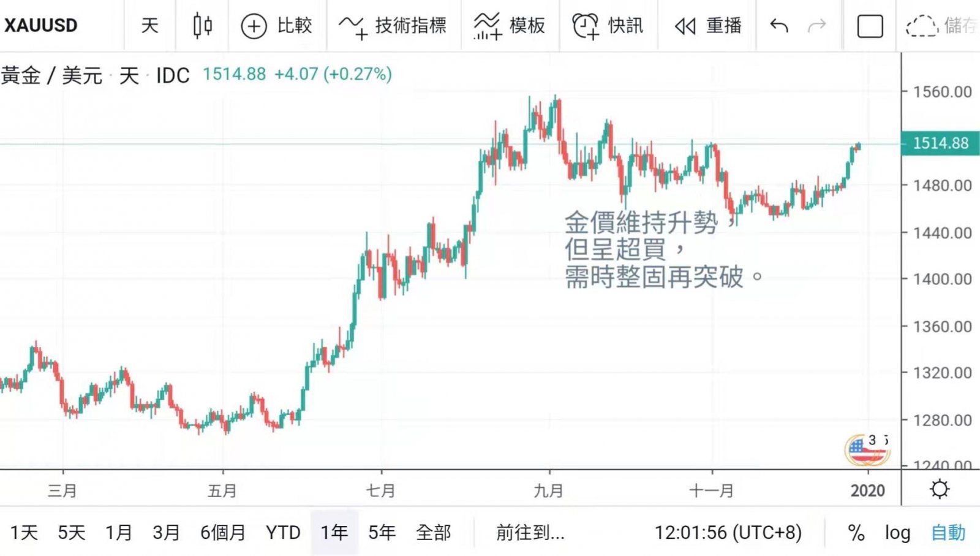Start bar replay (重播) mode
Screen dimensions: 980x556
(707, 26)
